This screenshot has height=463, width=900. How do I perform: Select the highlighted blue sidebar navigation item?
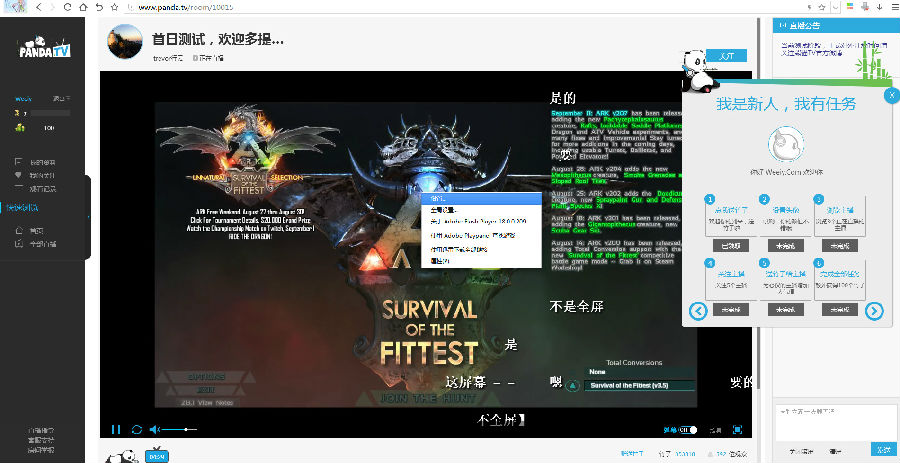tap(23, 208)
